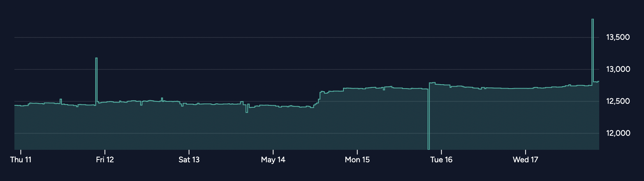Click the 'Mon 15' date label
Screen dimensions: 644x181
point(357,160)
